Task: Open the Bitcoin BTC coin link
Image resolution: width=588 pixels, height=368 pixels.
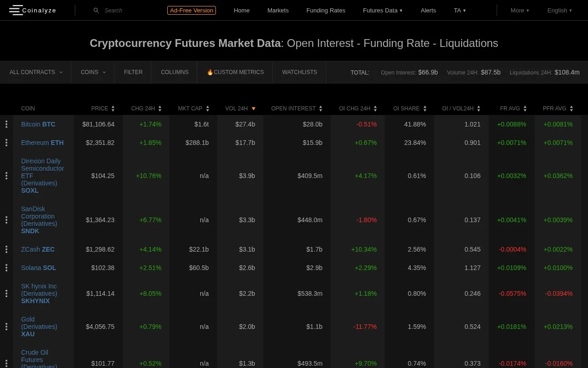Action: click(38, 124)
